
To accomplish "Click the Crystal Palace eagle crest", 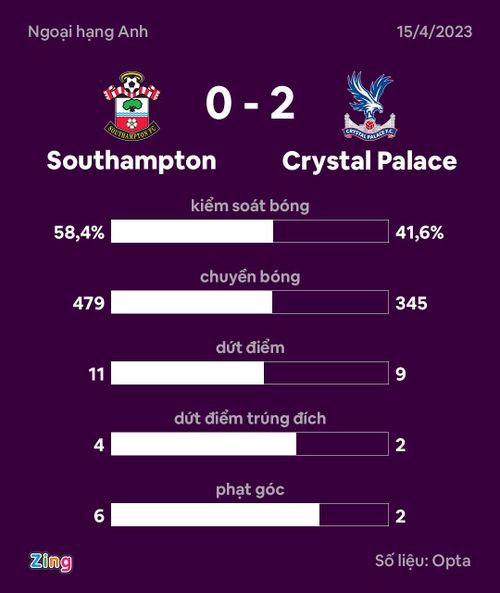I will pos(369,106).
